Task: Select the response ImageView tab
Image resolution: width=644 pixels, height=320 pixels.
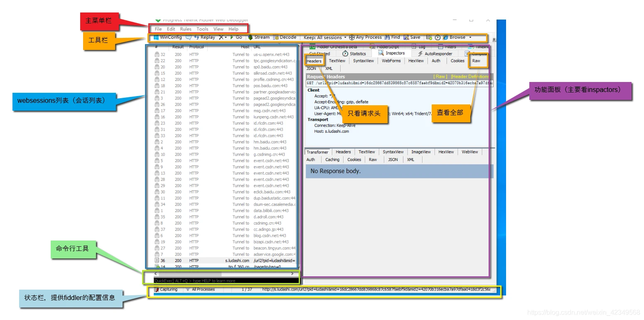Action: (x=421, y=152)
